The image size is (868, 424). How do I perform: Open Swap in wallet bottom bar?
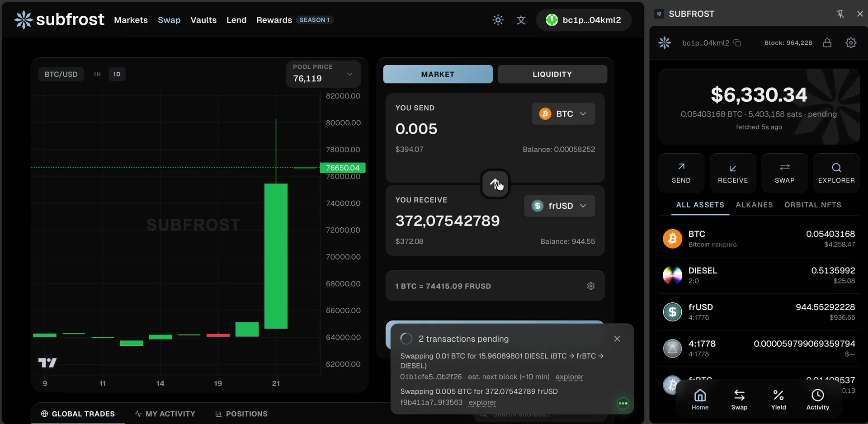tap(739, 400)
